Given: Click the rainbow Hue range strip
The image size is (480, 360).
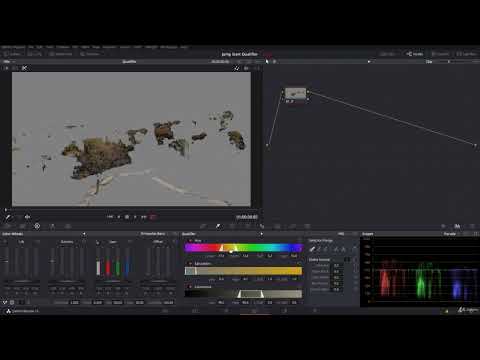Looking at the screenshot, I should pyautogui.click(x=243, y=248).
